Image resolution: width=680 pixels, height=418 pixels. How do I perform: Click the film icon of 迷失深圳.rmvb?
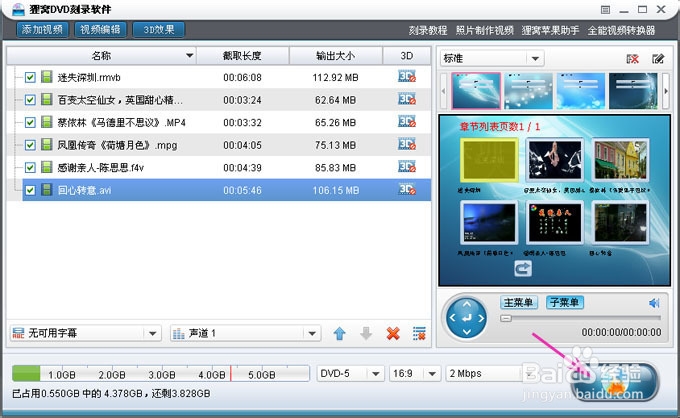tap(46, 77)
